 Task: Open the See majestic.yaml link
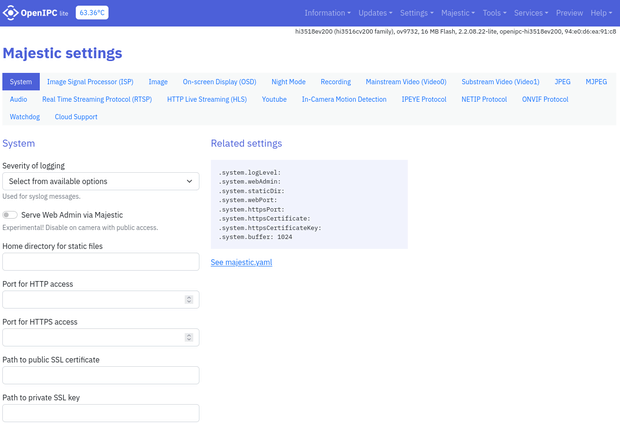pyautogui.click(x=242, y=262)
